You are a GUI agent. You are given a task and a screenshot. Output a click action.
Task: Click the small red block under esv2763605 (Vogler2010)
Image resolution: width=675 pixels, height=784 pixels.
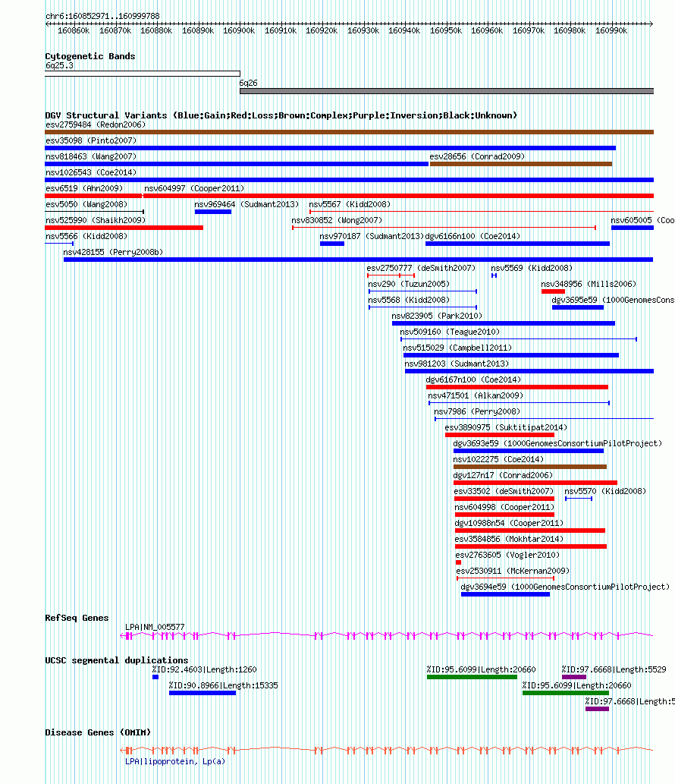click(x=459, y=563)
